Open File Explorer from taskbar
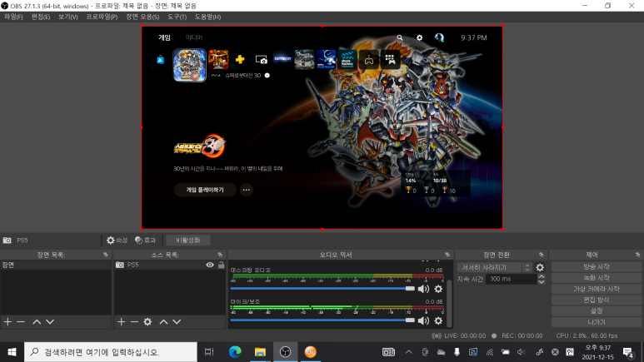 tap(260, 352)
